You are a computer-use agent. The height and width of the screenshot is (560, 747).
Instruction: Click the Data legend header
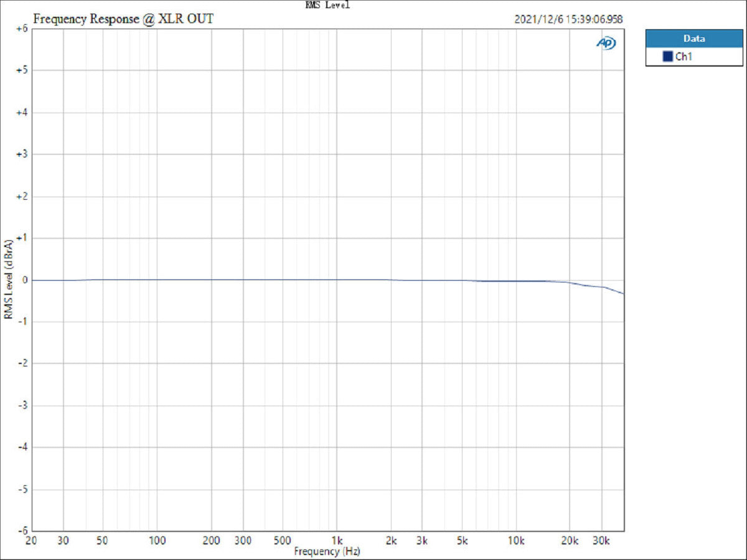pyautogui.click(x=694, y=39)
